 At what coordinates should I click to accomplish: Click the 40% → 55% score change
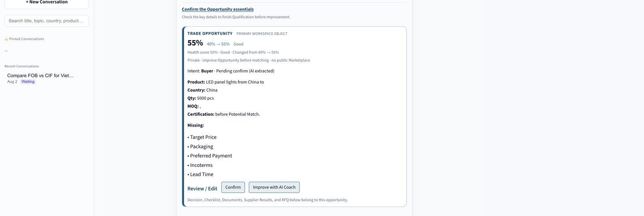(x=218, y=44)
